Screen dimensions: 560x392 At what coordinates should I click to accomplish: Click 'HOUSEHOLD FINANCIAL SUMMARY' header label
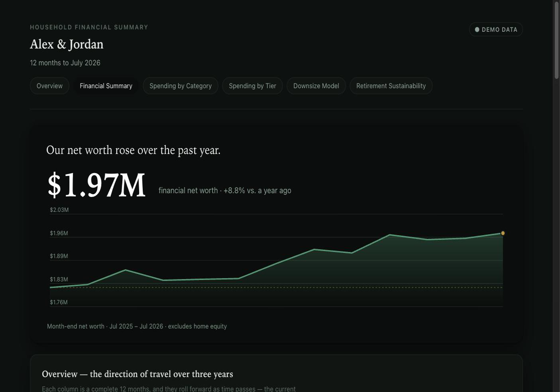tap(89, 28)
